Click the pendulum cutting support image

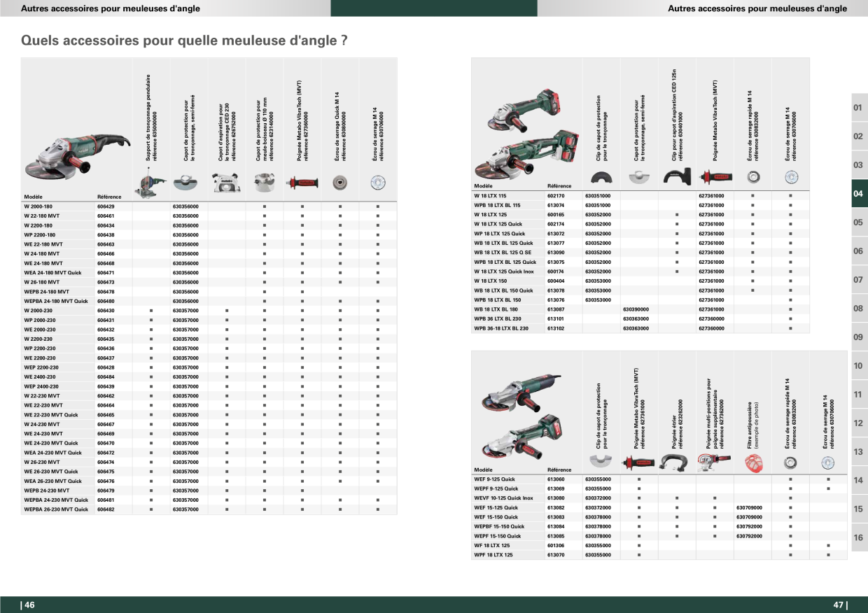pyautogui.click(x=150, y=183)
